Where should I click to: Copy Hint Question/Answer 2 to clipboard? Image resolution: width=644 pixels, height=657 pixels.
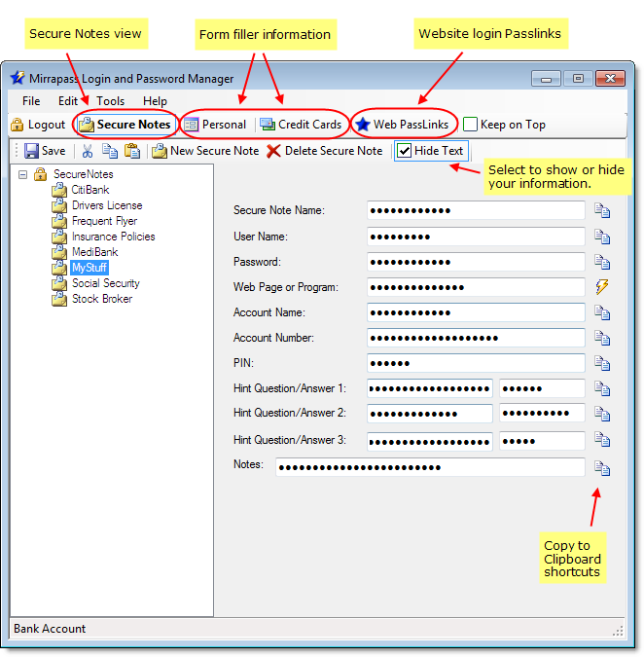(602, 414)
